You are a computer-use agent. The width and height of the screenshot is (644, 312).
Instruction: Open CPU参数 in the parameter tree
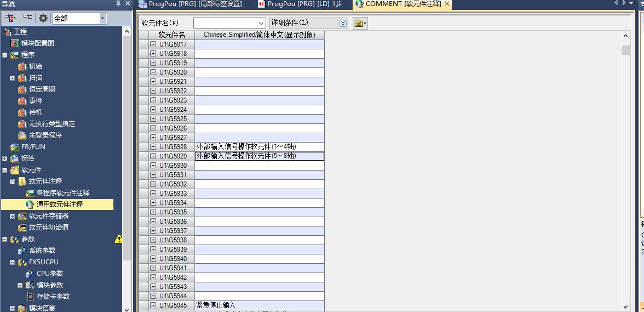[49, 274]
